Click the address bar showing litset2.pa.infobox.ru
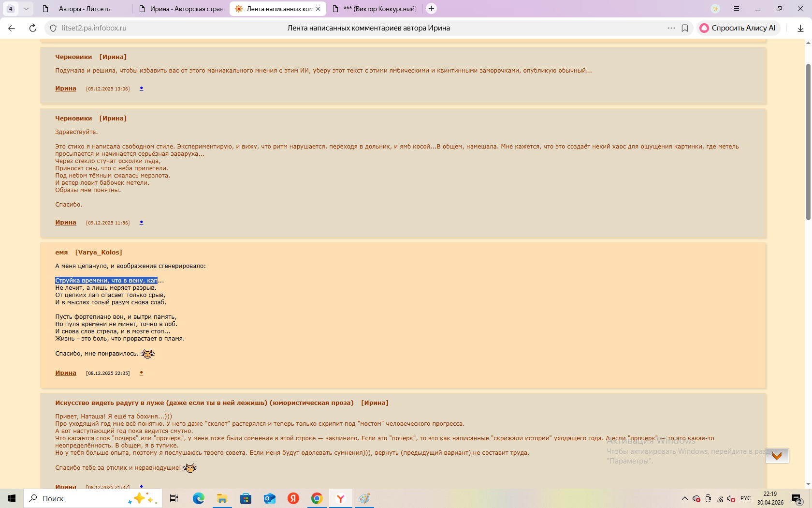Image resolution: width=812 pixels, height=508 pixels. pyautogui.click(x=94, y=28)
